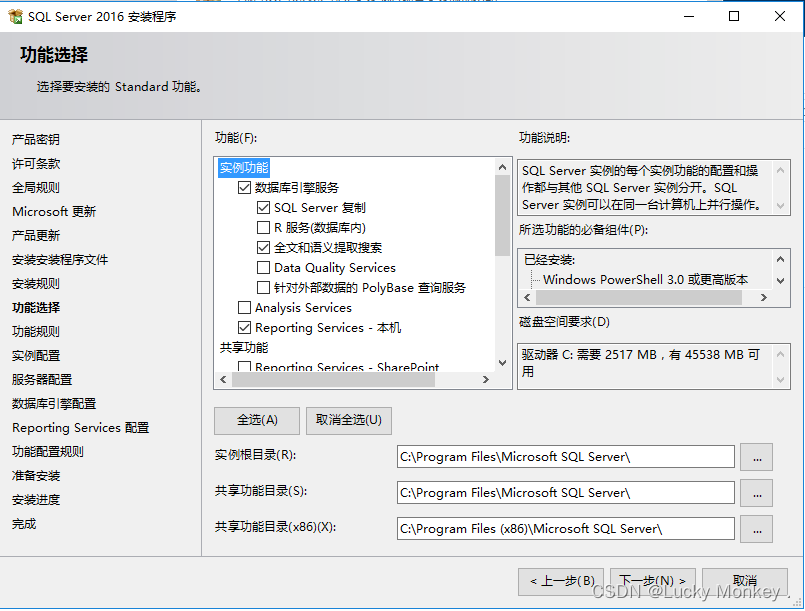Click the 取消全选 button
This screenshot has width=805, height=611.
click(x=345, y=420)
